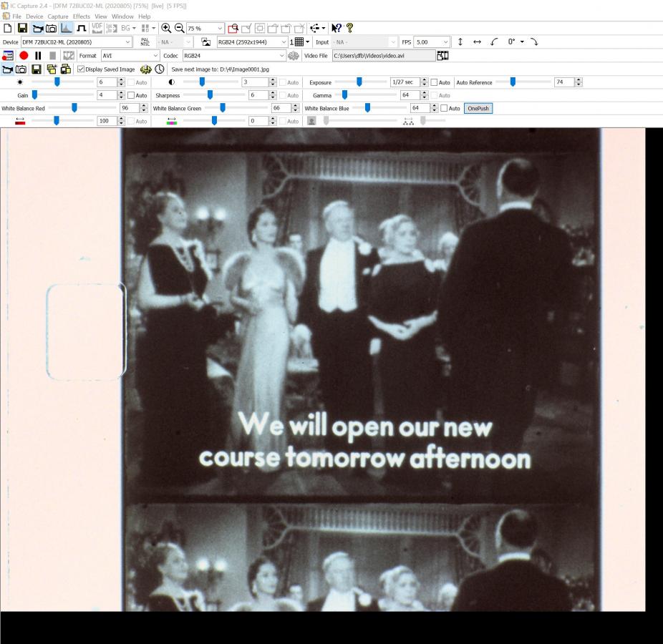The height and width of the screenshot is (644, 663).
Task: Adjust the Exposure slider handle
Action: 359,82
